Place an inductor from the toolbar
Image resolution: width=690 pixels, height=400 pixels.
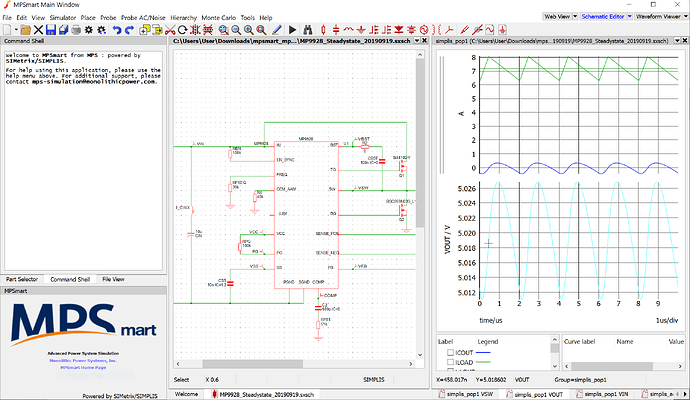(349, 29)
